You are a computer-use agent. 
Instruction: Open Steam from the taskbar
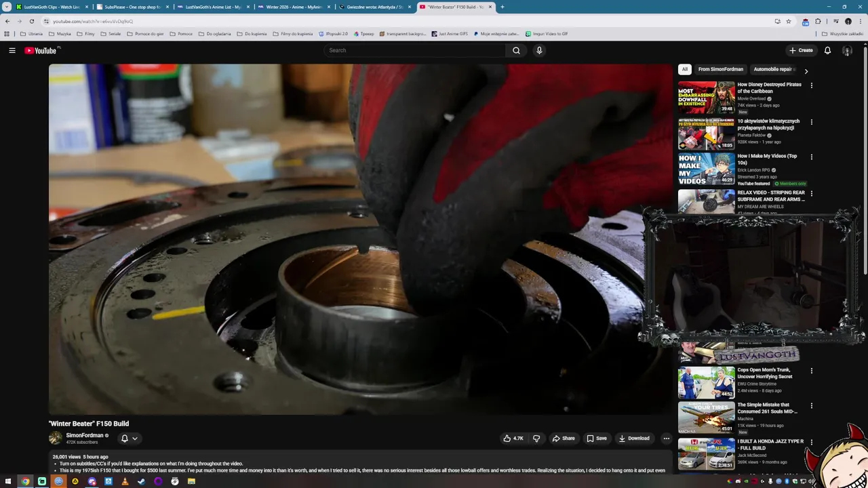coord(141,481)
